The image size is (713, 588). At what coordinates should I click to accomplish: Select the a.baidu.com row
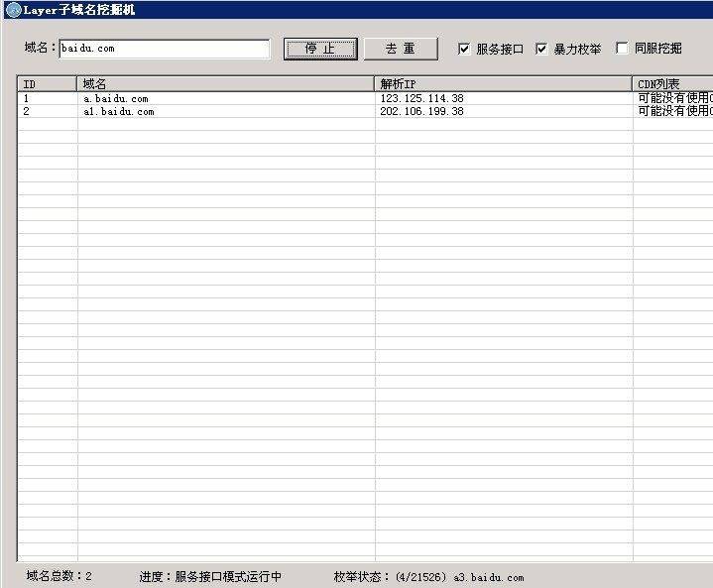(x=365, y=98)
